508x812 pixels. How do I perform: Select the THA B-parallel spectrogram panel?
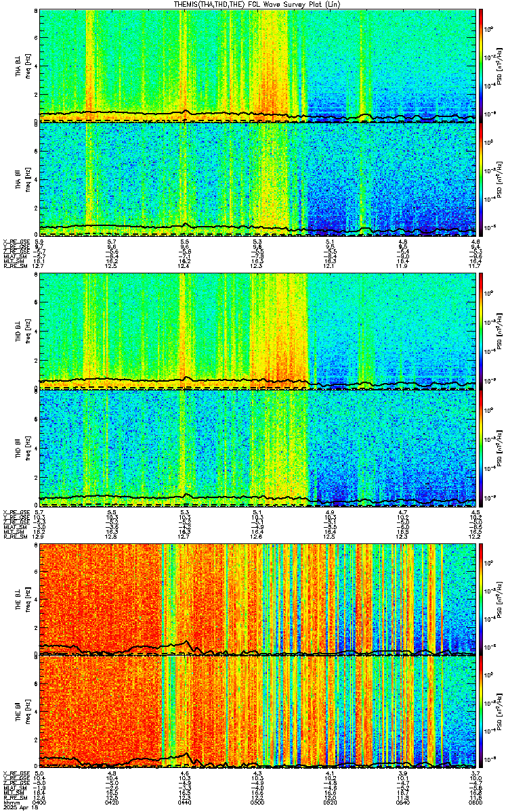258,179
